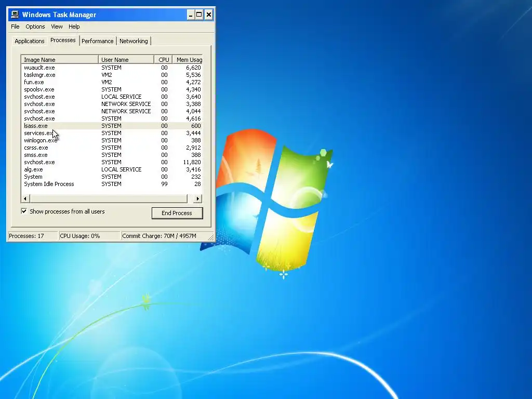Select the wuauclt.exe process row
The image size is (532, 399).
pos(112,68)
